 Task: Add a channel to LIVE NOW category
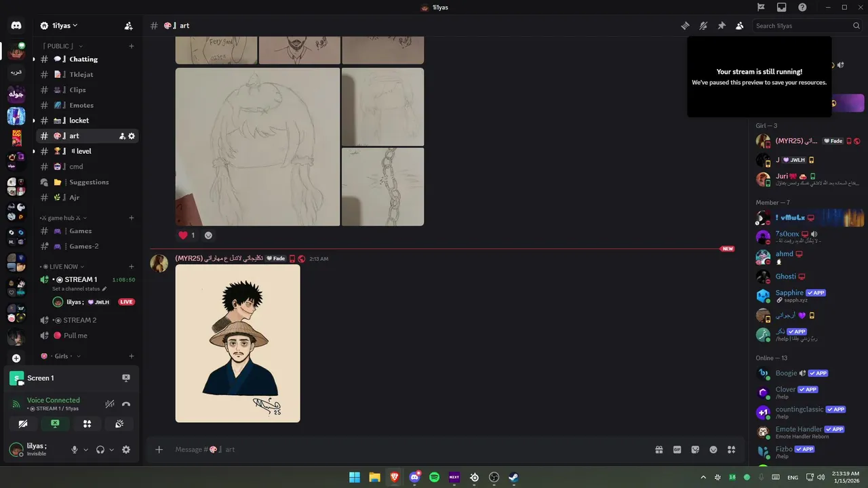point(132,267)
